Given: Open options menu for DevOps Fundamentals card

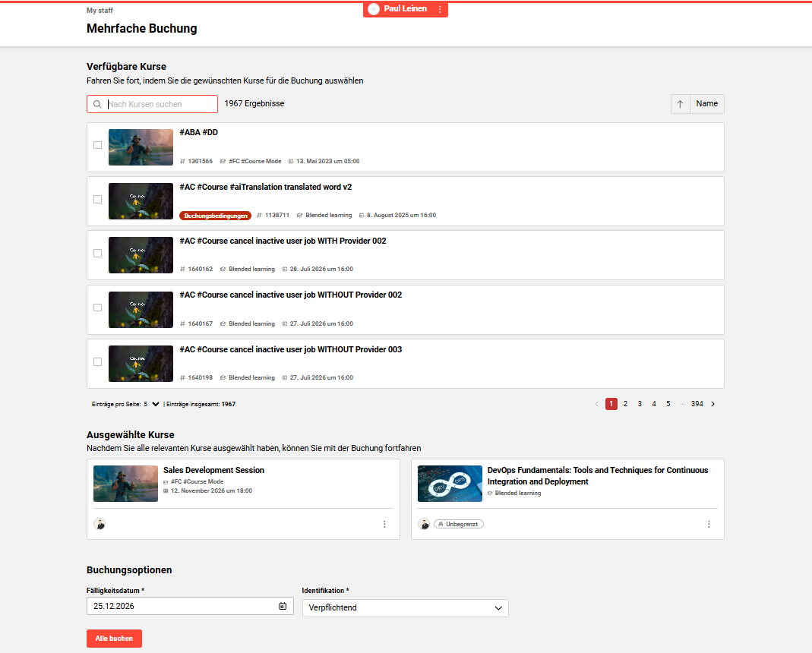Looking at the screenshot, I should 709,524.
